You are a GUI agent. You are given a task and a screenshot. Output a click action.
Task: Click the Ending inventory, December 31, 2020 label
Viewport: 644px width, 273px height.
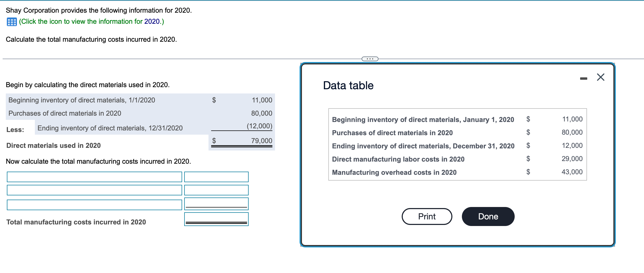tap(423, 146)
